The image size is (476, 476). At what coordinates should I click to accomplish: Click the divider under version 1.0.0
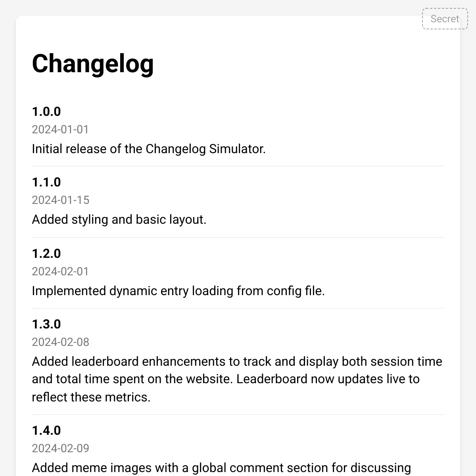coord(238,165)
